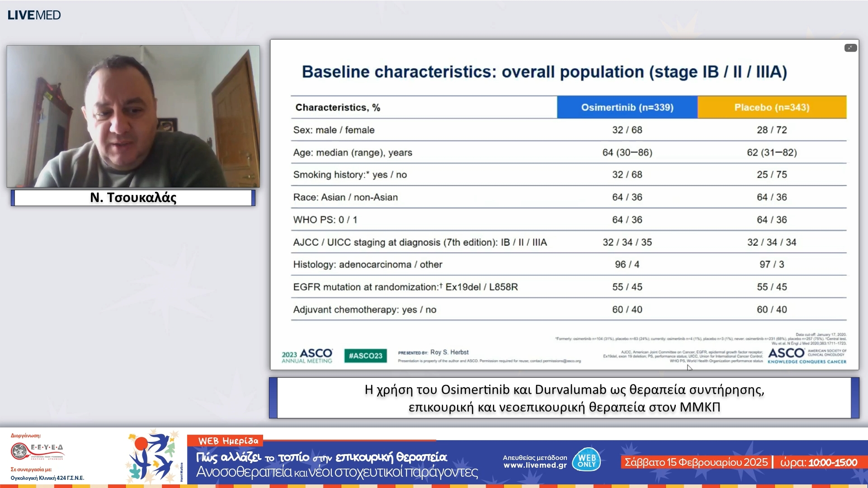The image size is (868, 488).
Task: Click presenter name Roy S. Herbst
Action: [x=449, y=352]
